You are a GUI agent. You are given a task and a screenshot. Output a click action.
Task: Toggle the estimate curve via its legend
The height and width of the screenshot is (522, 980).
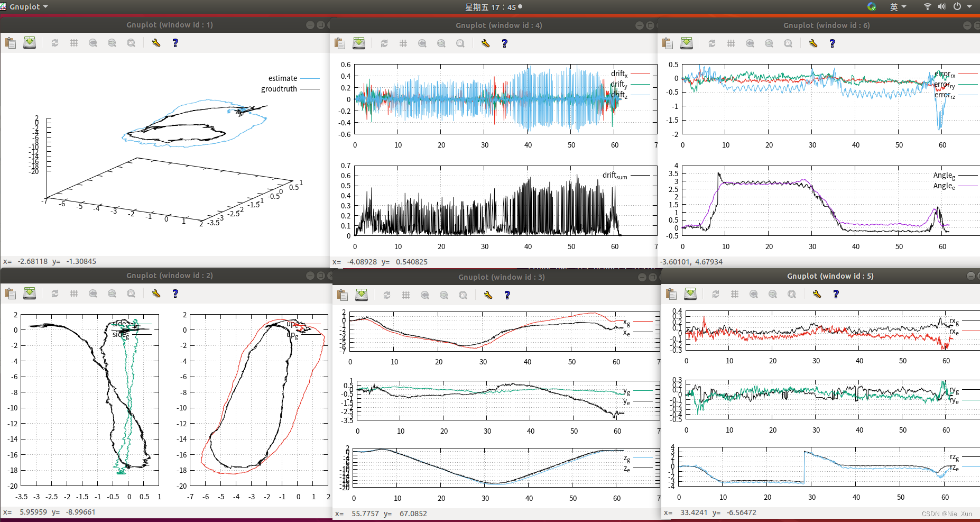(x=294, y=78)
